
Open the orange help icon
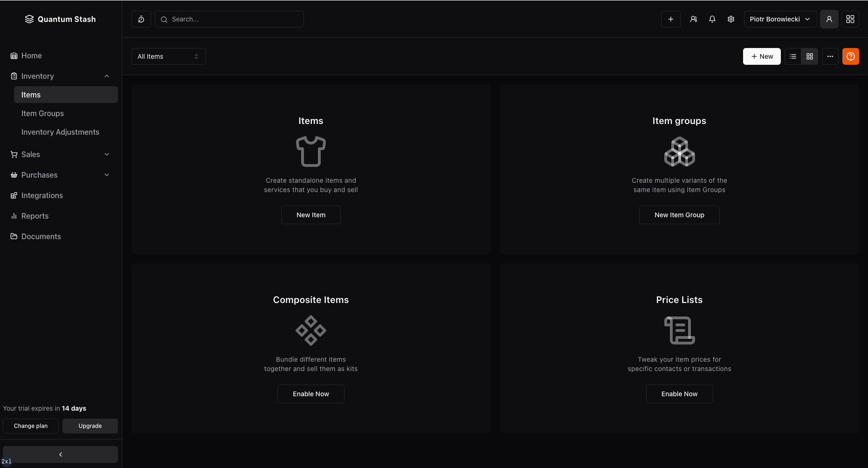pyautogui.click(x=851, y=56)
